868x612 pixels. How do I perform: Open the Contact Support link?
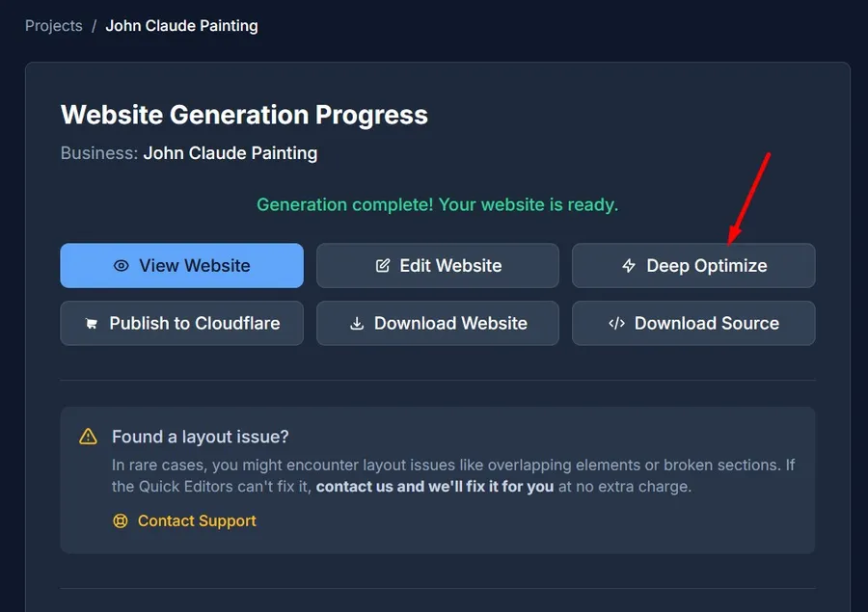pyautogui.click(x=197, y=521)
